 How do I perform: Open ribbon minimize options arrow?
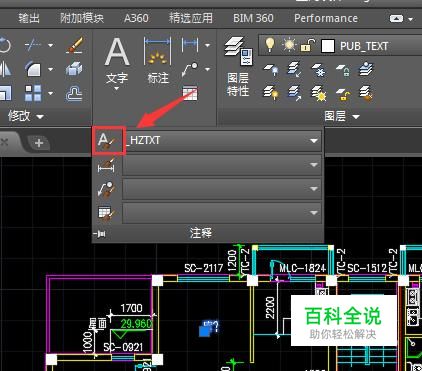(x=410, y=19)
